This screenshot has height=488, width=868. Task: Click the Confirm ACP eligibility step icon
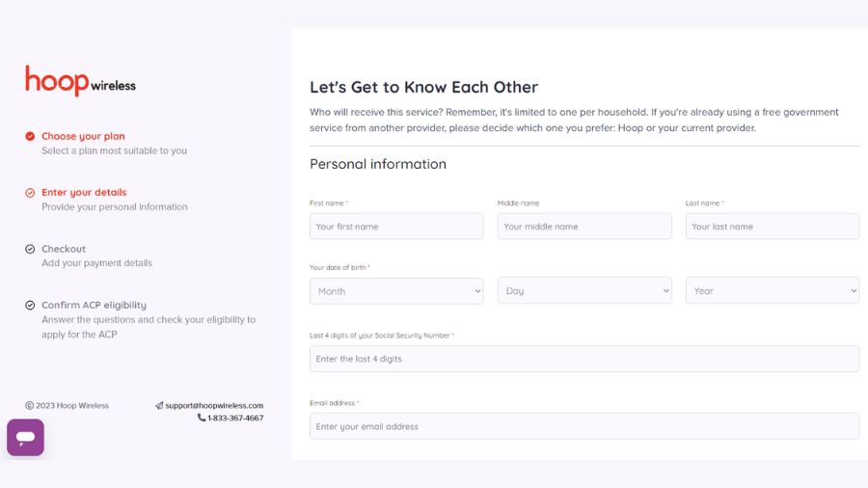pyautogui.click(x=30, y=305)
